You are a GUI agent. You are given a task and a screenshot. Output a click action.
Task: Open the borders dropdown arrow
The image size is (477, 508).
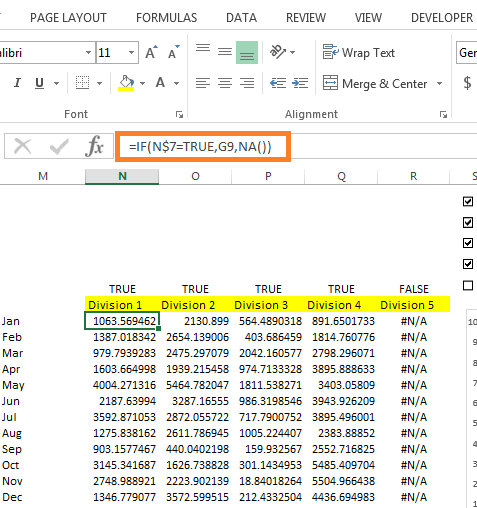99,83
